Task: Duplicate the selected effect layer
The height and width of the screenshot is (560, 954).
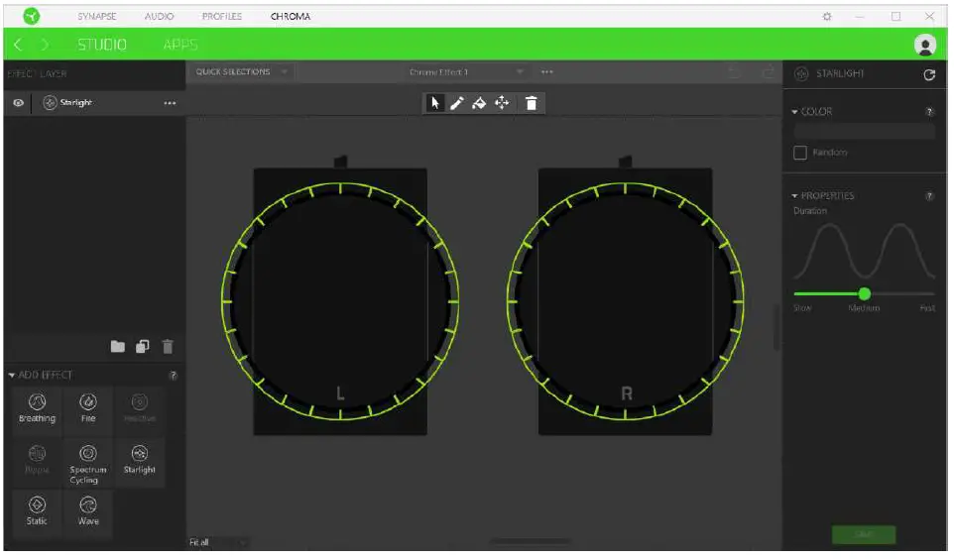Action: click(143, 347)
